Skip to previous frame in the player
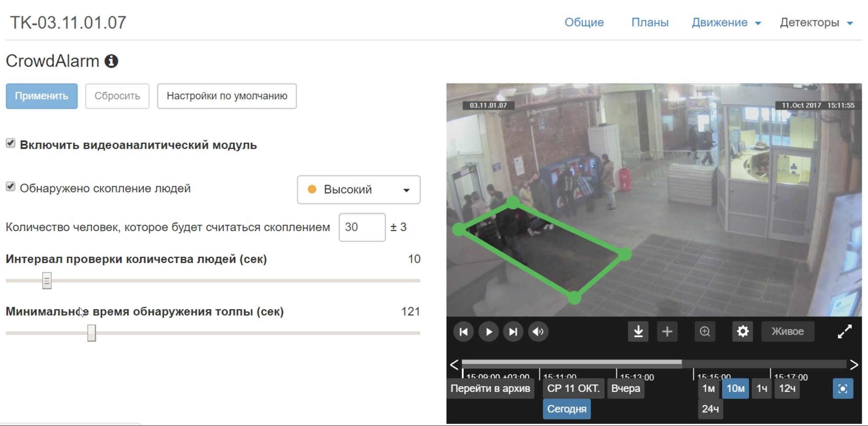Viewport: 868px width, 426px height. 463,332
